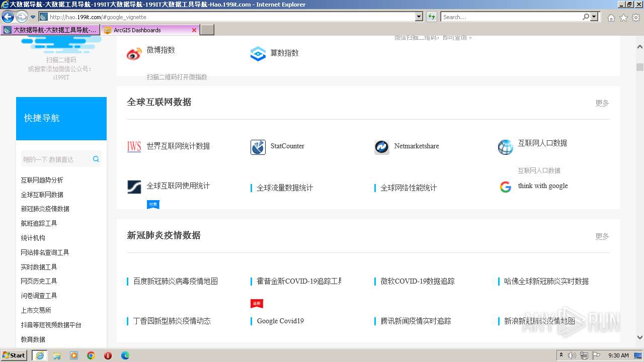Open 哈佛全球新冠肺炎实时数据 link
The height and width of the screenshot is (362, 644).
pyautogui.click(x=546, y=281)
